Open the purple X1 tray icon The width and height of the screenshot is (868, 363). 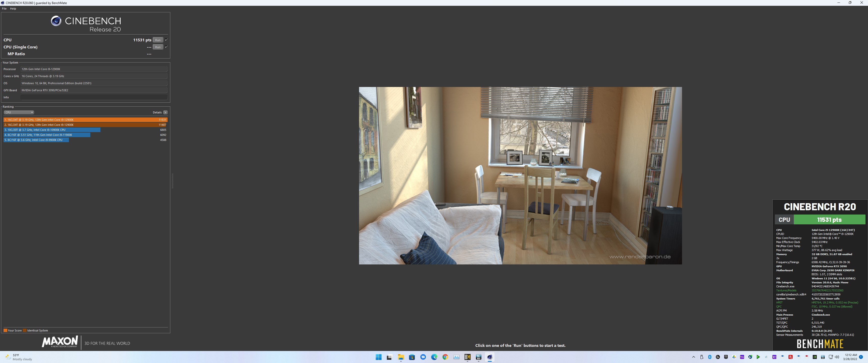[774, 357]
